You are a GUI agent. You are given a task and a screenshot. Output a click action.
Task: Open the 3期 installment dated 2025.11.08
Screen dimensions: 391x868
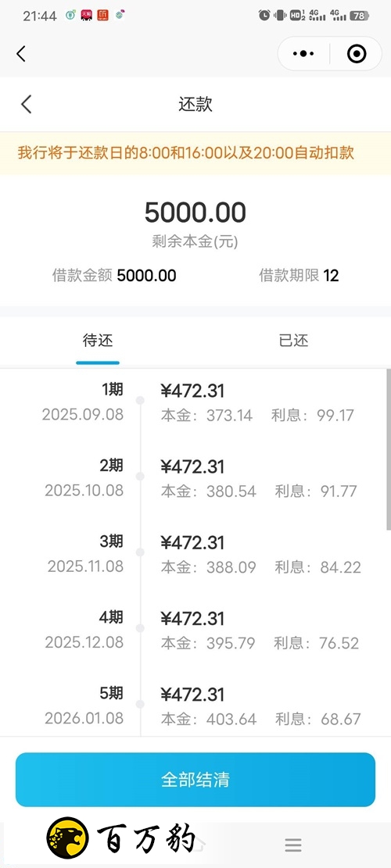(x=195, y=554)
